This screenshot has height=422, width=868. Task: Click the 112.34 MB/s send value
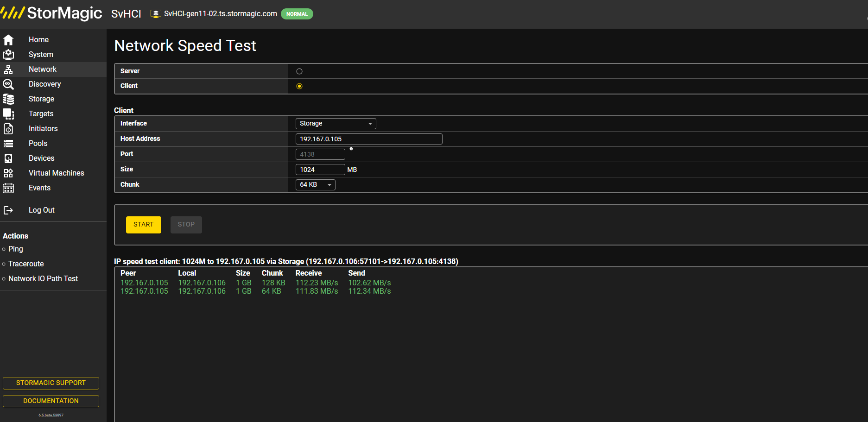(x=370, y=291)
